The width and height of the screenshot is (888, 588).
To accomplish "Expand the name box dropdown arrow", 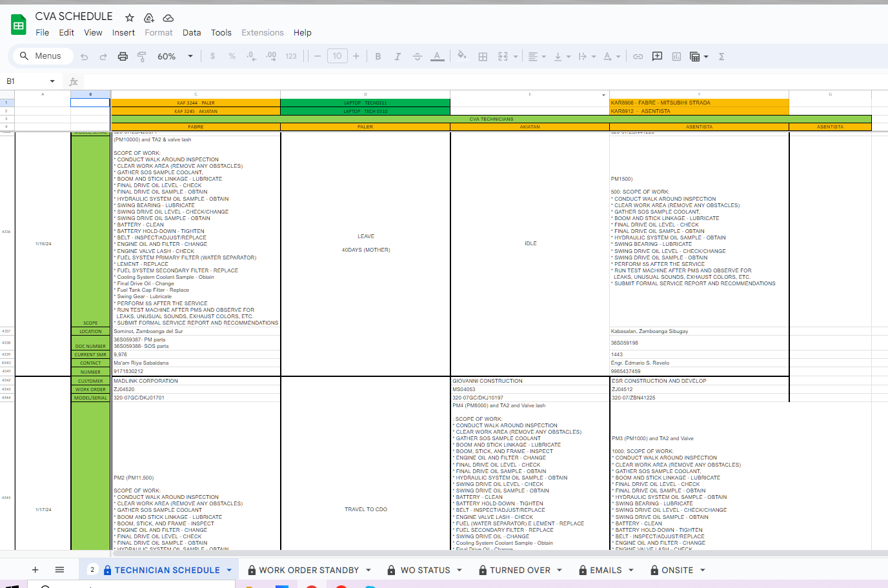I will (x=52, y=81).
